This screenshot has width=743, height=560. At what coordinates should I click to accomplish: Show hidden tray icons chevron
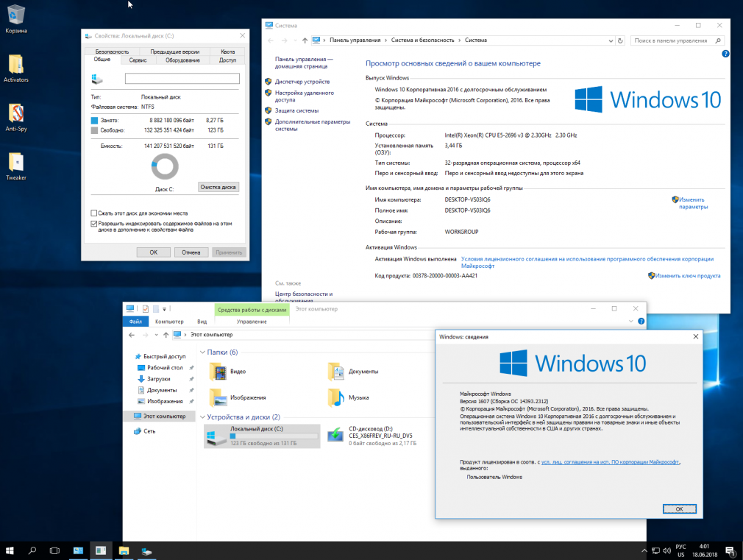(644, 550)
